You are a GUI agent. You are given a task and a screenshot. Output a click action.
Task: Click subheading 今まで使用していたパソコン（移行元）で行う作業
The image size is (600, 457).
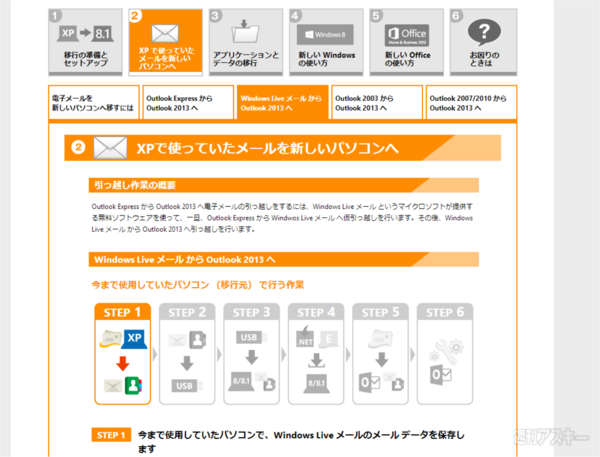(198, 285)
